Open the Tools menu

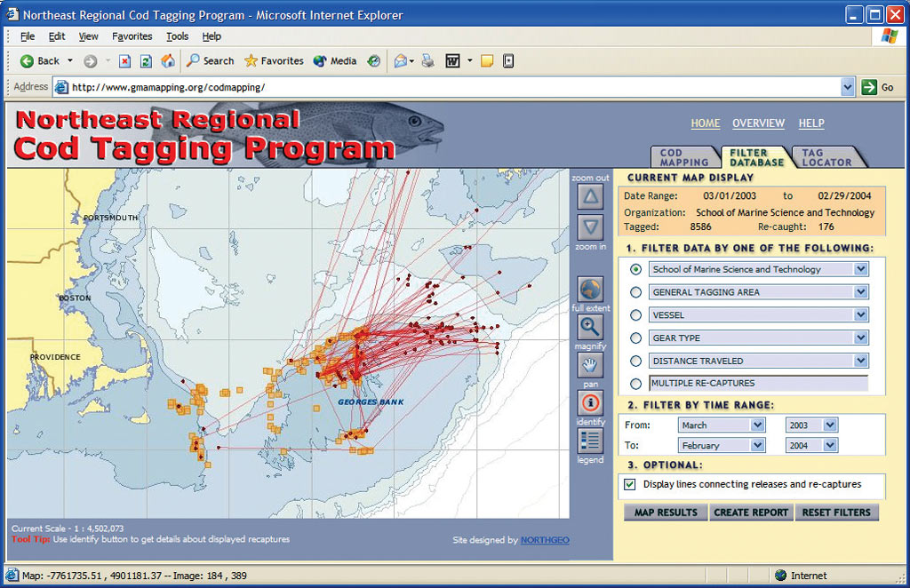(177, 36)
